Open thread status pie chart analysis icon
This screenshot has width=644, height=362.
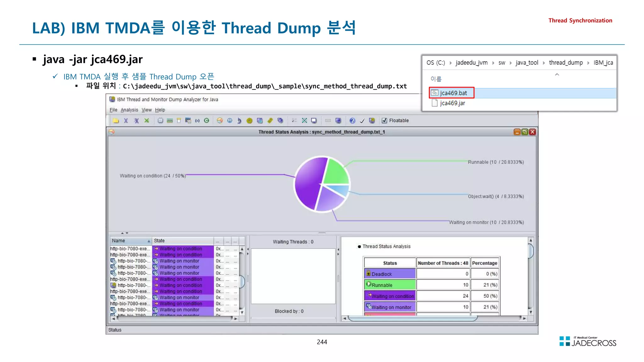pos(220,121)
